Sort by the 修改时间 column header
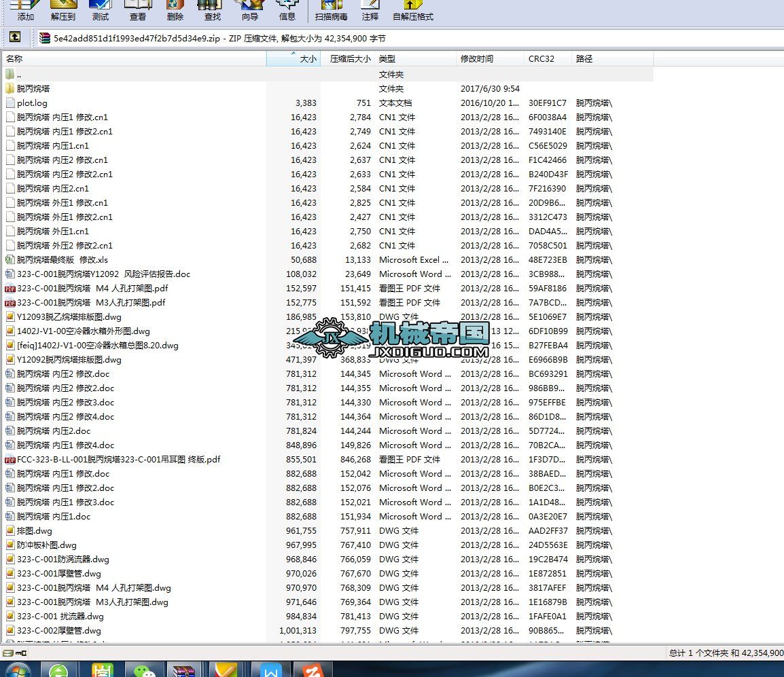This screenshot has height=677, width=784. pos(491,58)
